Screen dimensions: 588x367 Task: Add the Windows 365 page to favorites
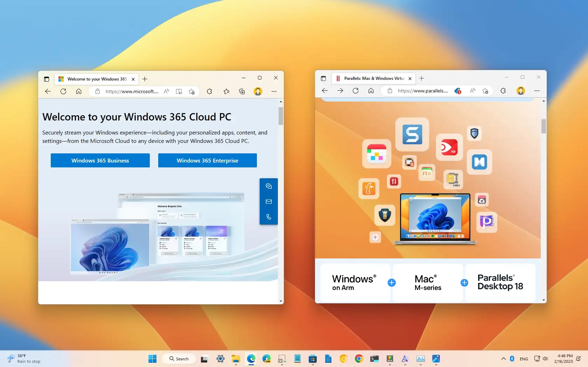coord(191,91)
